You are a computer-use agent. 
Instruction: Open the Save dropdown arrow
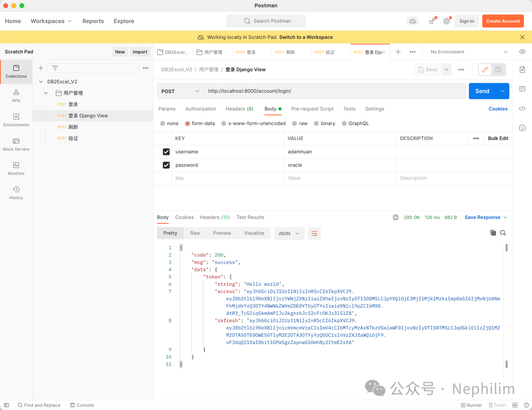coord(446,69)
